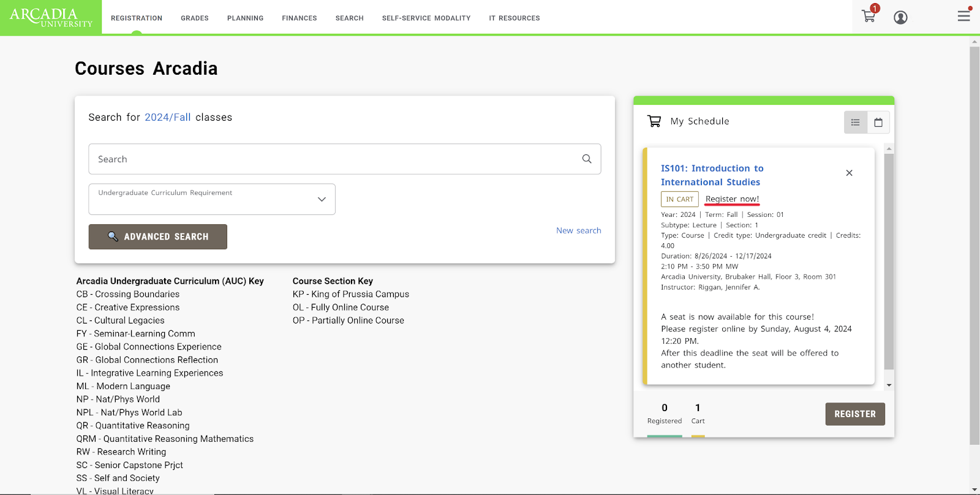Click the Arcadia University logo

[51, 17]
